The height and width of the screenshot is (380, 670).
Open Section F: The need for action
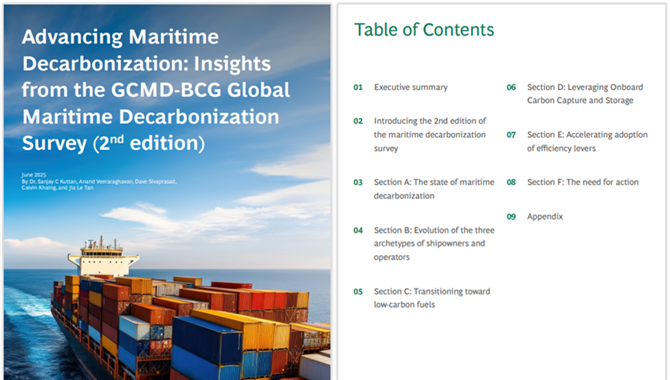(x=583, y=182)
